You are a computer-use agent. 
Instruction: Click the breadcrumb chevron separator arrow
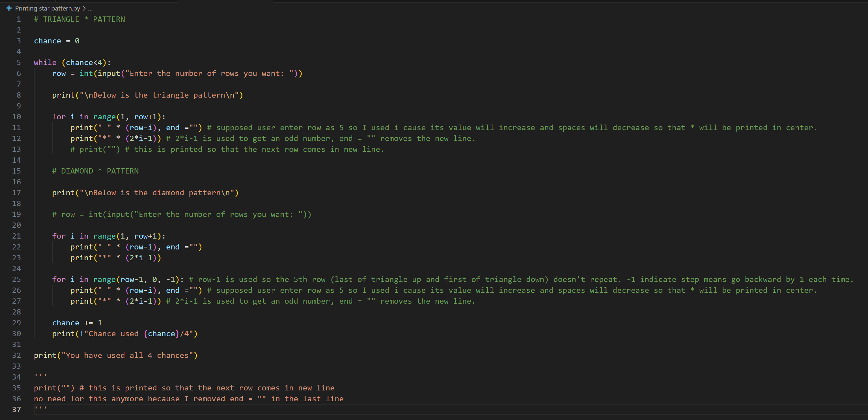coord(84,8)
